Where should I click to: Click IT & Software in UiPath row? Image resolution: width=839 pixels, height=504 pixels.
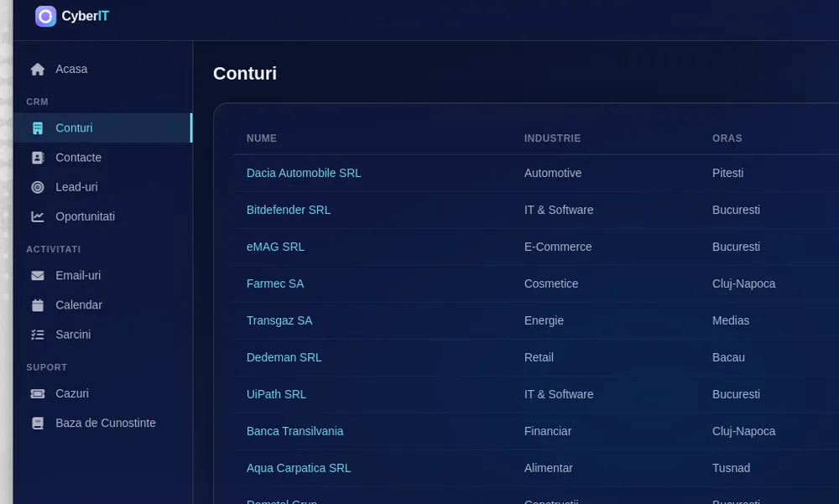[559, 394]
